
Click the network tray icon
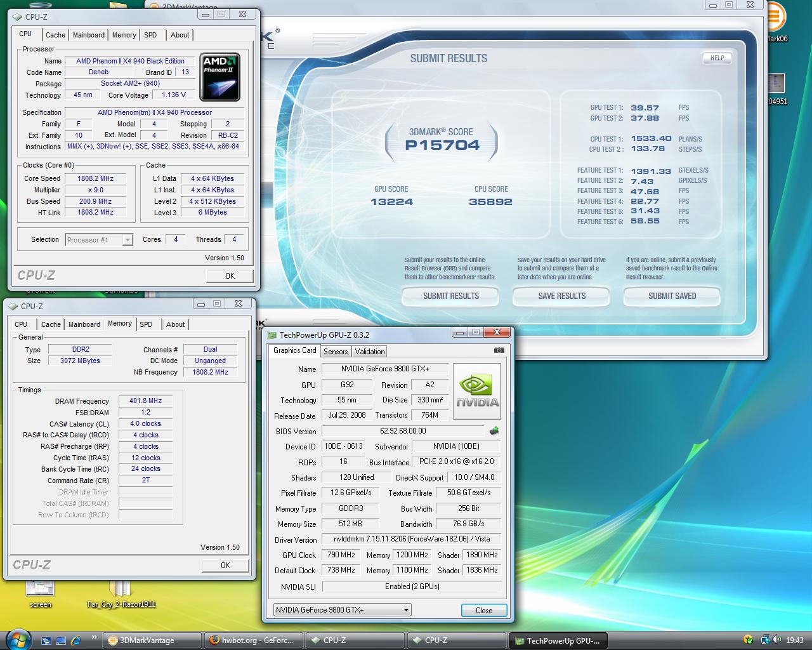(x=765, y=640)
